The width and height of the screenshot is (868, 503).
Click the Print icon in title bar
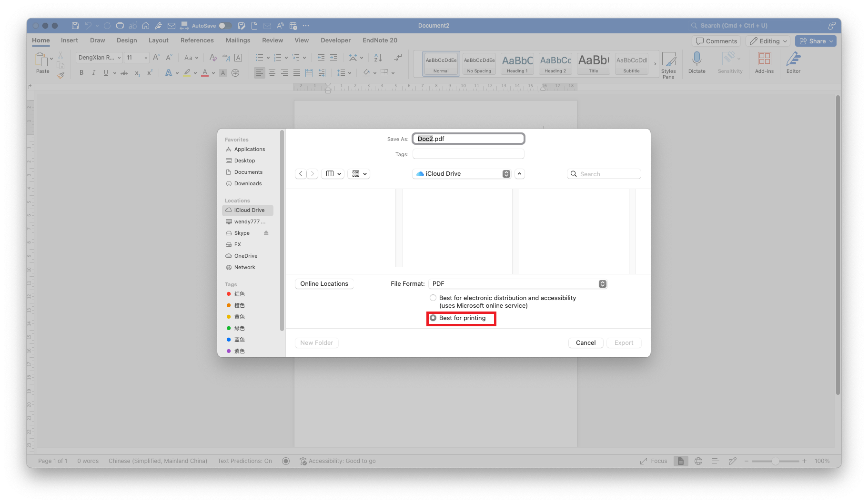click(120, 26)
